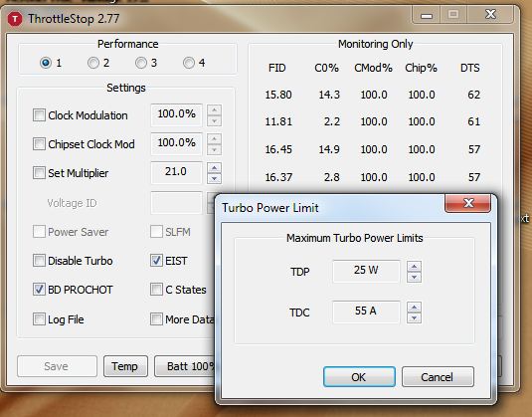
Task: Enable the C States checkbox
Action: point(156,290)
